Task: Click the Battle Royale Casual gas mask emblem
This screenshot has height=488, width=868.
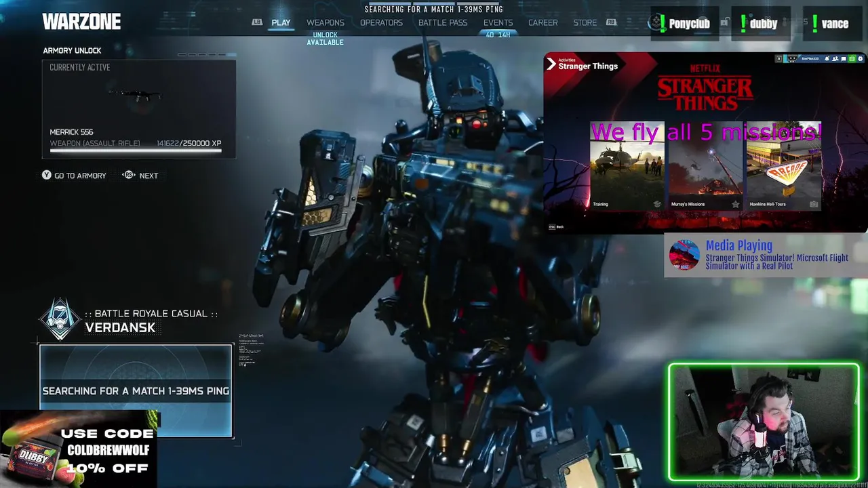Action: point(60,319)
